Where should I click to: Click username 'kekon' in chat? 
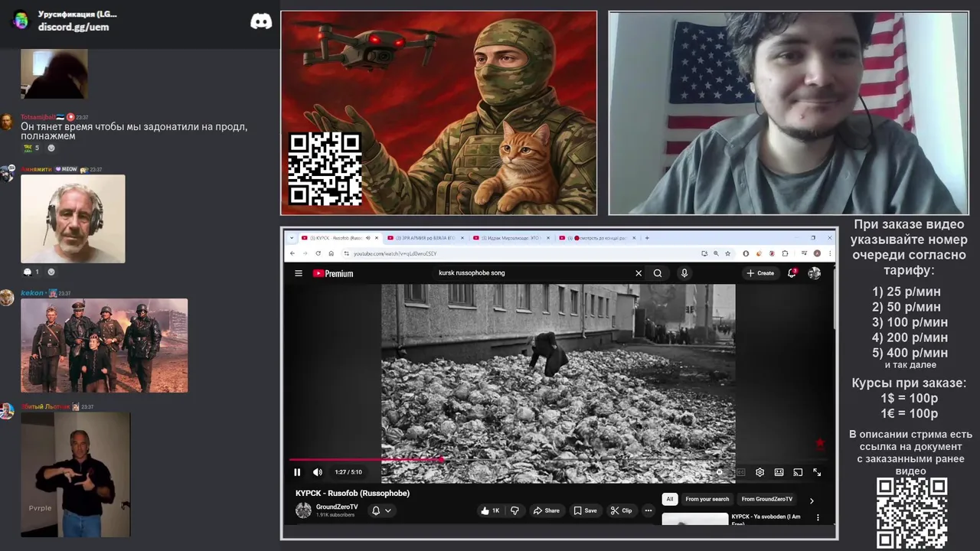click(32, 293)
